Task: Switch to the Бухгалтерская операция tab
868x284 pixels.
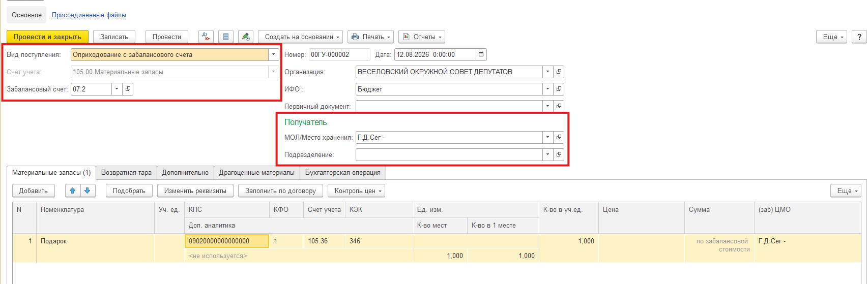Action: coord(343,173)
